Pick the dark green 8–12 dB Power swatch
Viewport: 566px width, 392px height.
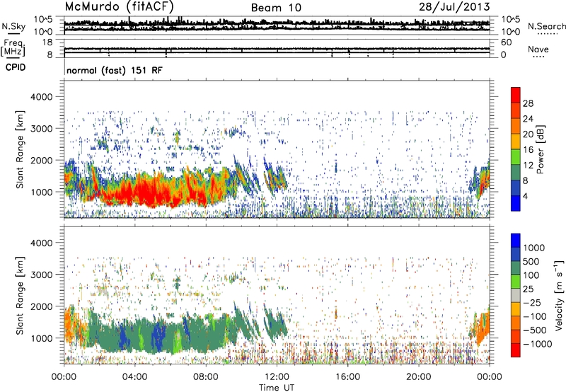tap(516, 173)
